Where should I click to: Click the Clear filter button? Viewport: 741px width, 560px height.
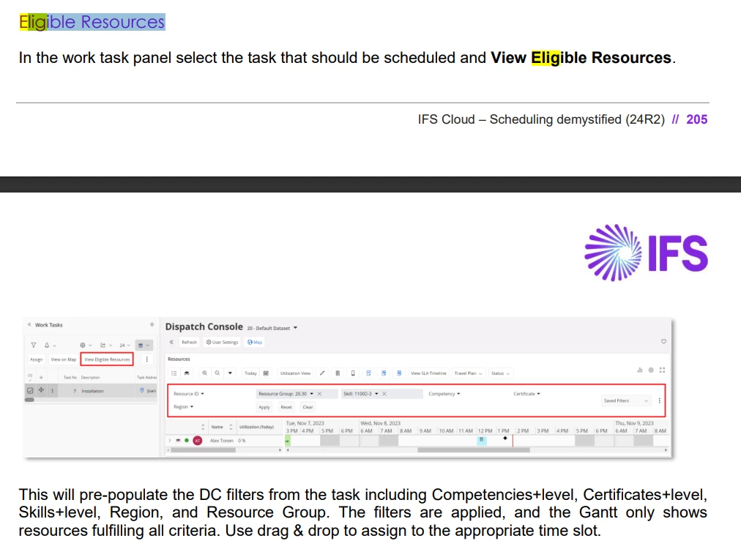click(308, 407)
